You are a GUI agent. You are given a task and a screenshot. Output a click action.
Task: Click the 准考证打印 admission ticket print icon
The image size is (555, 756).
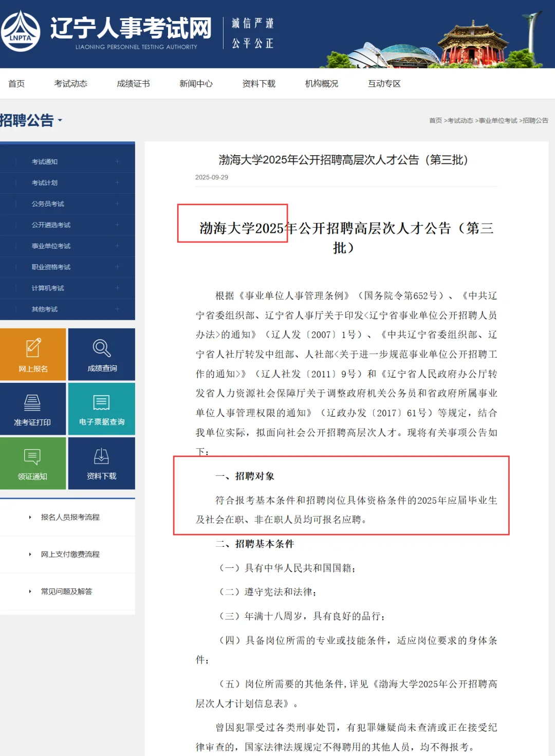click(33, 409)
